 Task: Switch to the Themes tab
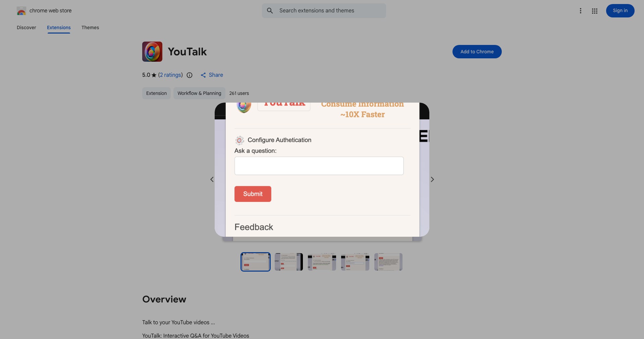(x=90, y=27)
